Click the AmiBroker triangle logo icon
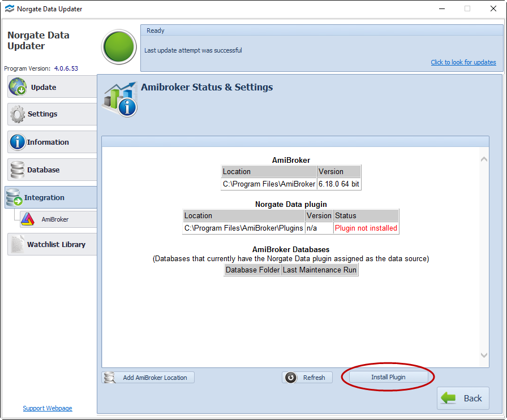 [x=28, y=219]
